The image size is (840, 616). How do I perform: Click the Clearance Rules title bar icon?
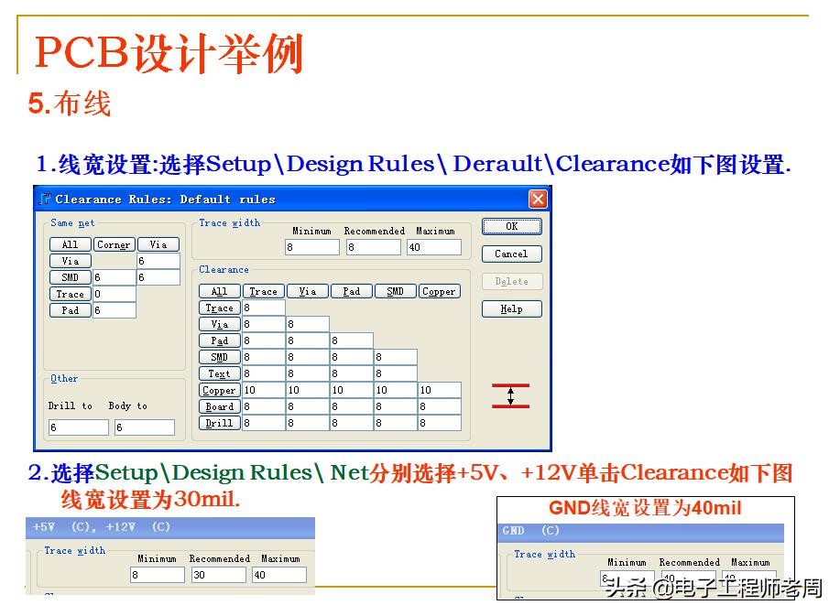coord(46,200)
